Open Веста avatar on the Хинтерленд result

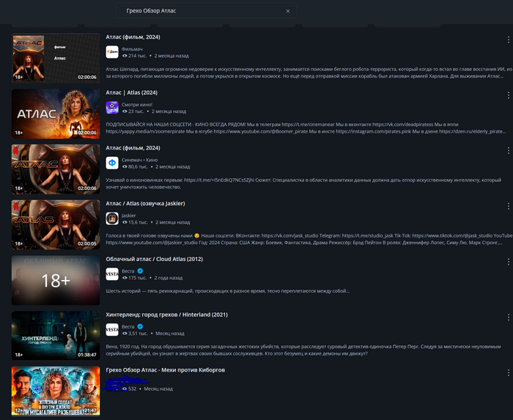point(112,330)
